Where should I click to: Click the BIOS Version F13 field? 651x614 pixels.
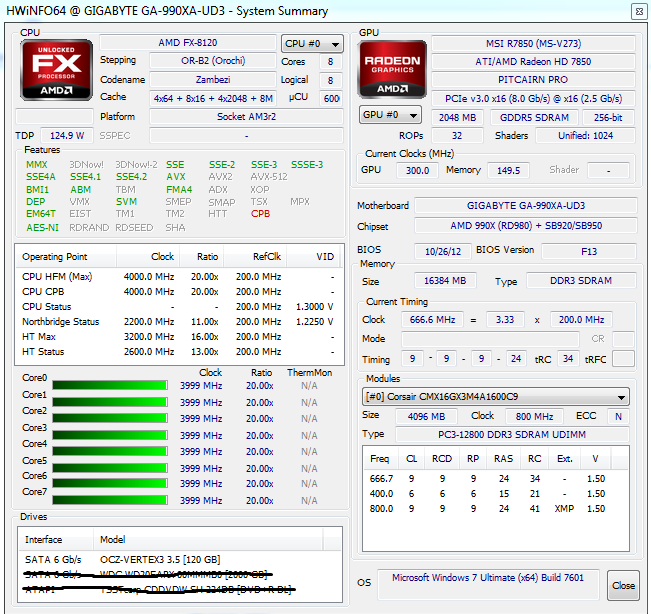coord(589,251)
